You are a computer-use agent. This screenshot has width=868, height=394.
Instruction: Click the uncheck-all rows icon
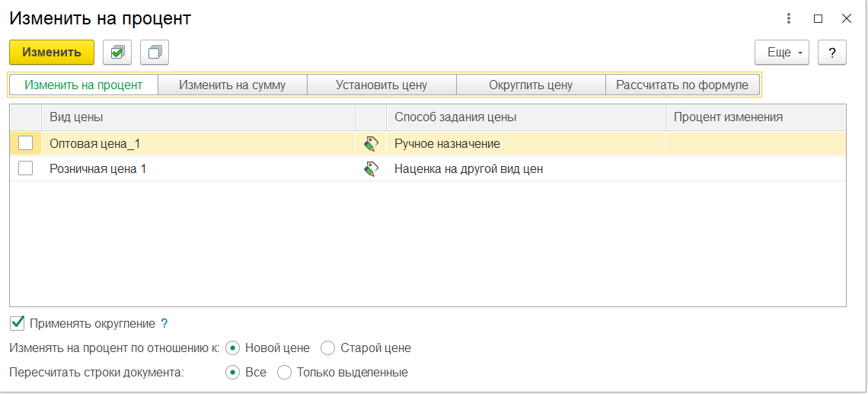click(x=155, y=53)
